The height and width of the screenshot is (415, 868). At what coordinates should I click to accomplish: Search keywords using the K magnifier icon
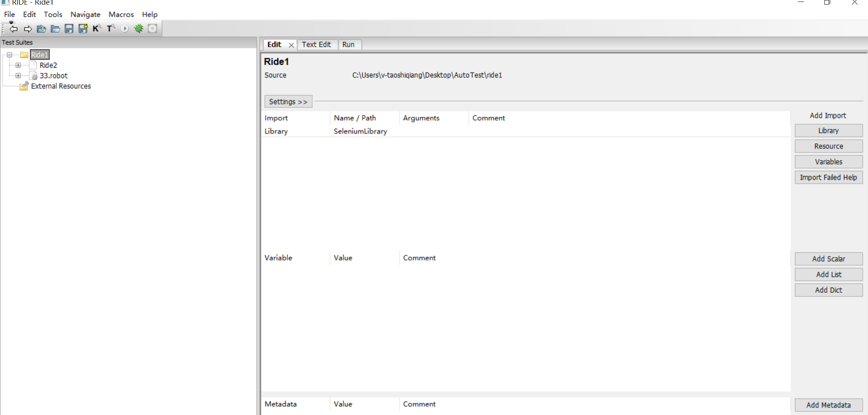click(96, 29)
